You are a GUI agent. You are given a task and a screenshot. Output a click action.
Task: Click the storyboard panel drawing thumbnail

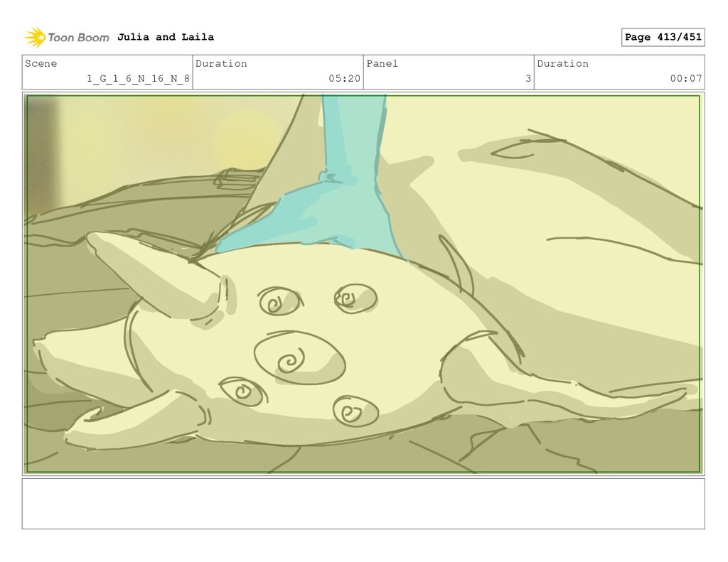tap(363, 283)
